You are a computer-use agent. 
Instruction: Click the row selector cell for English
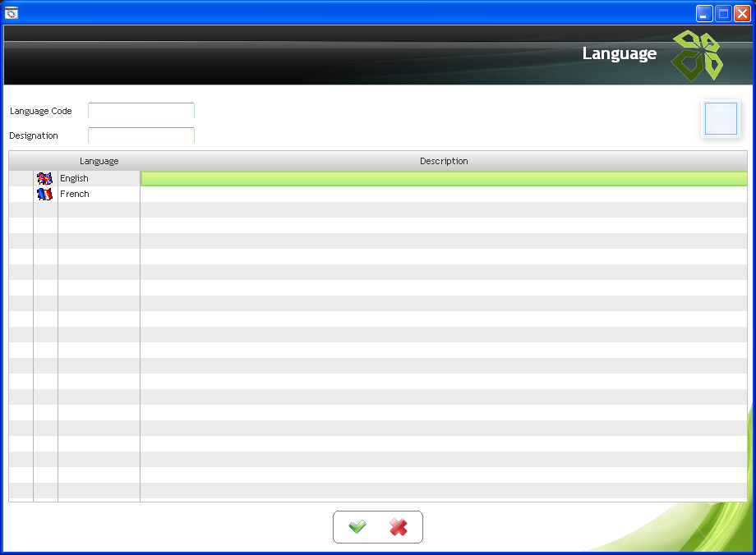tap(21, 178)
